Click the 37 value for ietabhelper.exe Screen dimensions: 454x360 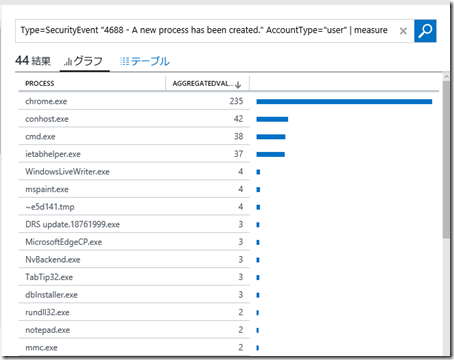pos(238,154)
